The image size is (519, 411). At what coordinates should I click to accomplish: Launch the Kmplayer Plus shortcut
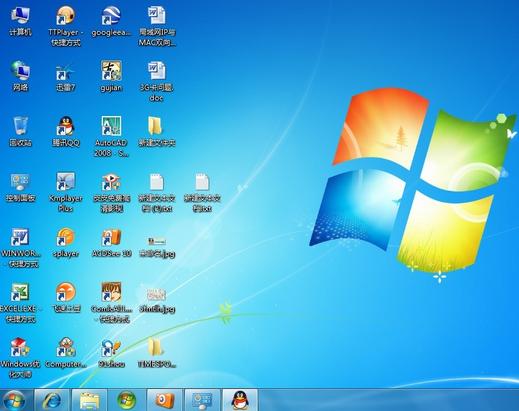[x=65, y=192]
